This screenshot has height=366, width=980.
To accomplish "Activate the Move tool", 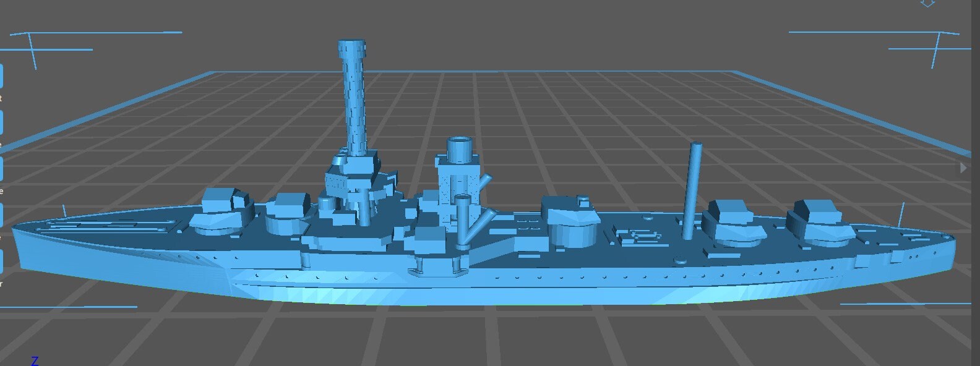I will [x=1, y=122].
